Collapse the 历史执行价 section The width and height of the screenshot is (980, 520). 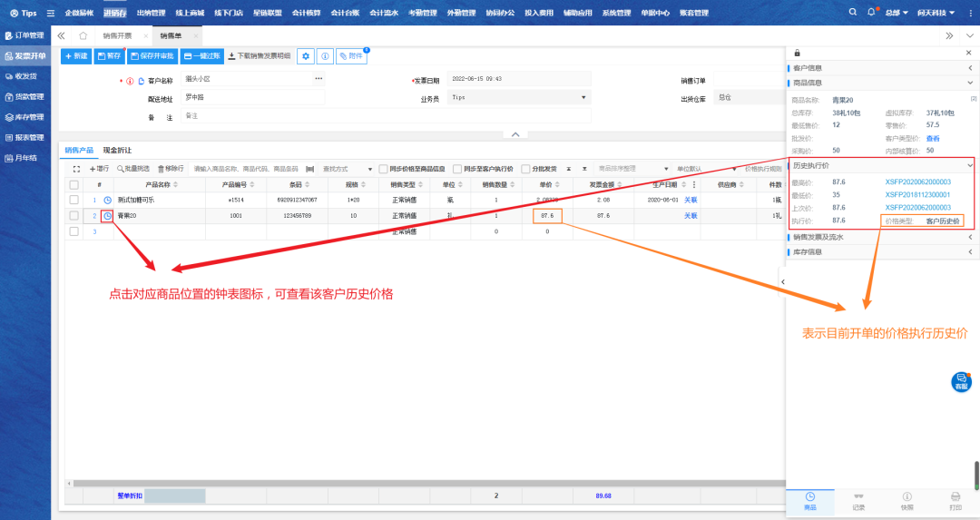(x=970, y=165)
